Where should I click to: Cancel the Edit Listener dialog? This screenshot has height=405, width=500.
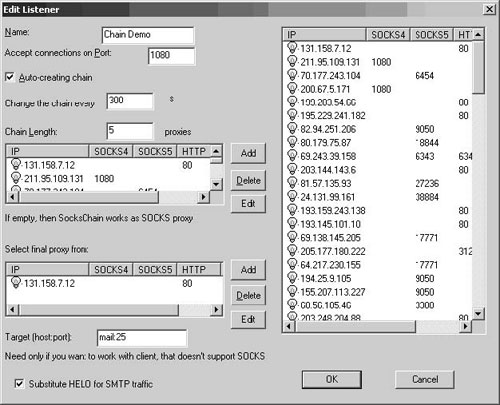[x=425, y=379]
